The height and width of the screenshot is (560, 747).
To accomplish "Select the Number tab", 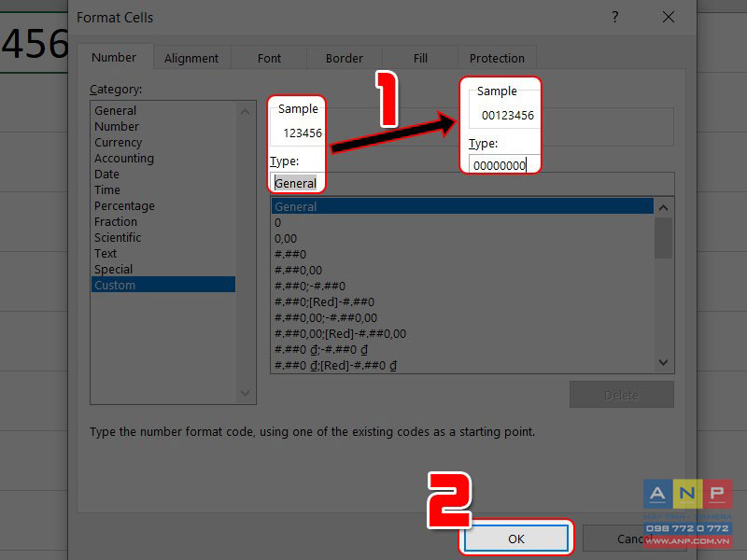I will pyautogui.click(x=114, y=57).
